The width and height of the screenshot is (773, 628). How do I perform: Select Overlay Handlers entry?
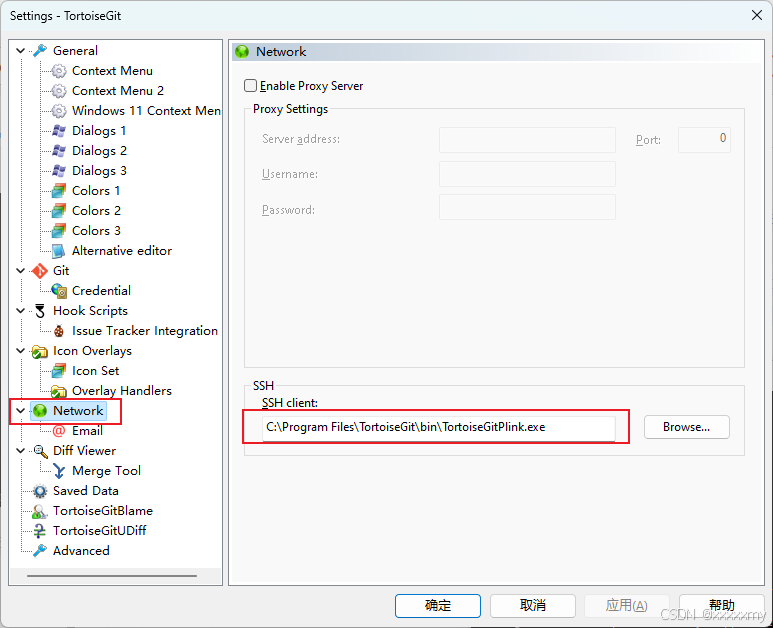tap(122, 391)
